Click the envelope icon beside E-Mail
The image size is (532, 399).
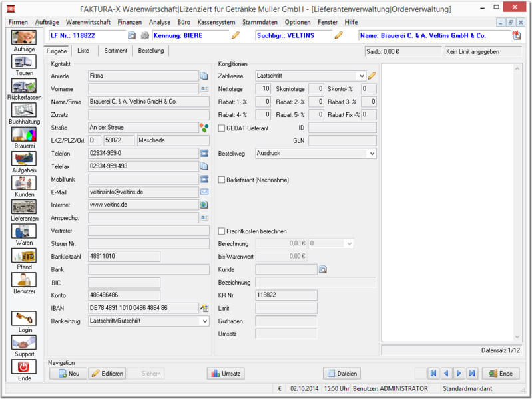[204, 192]
